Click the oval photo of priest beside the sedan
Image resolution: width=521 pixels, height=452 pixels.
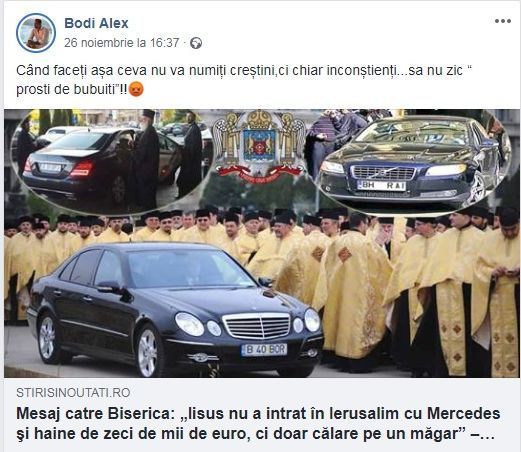(112, 161)
